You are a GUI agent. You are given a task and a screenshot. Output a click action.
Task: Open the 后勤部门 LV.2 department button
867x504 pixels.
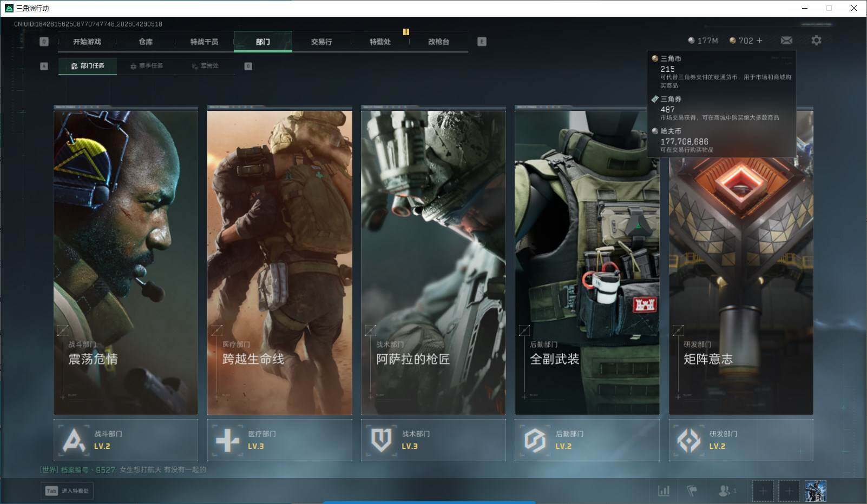587,440
